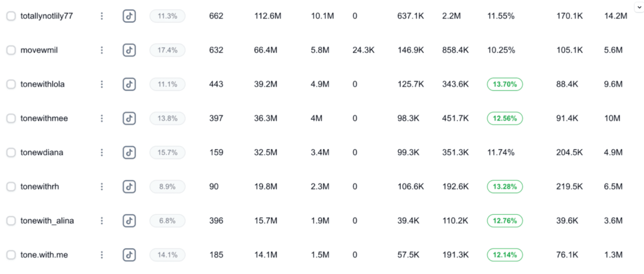Screen dimensions: 644x274
Task: Click the 17.4% pill in movewmil row
Action: 167,50
